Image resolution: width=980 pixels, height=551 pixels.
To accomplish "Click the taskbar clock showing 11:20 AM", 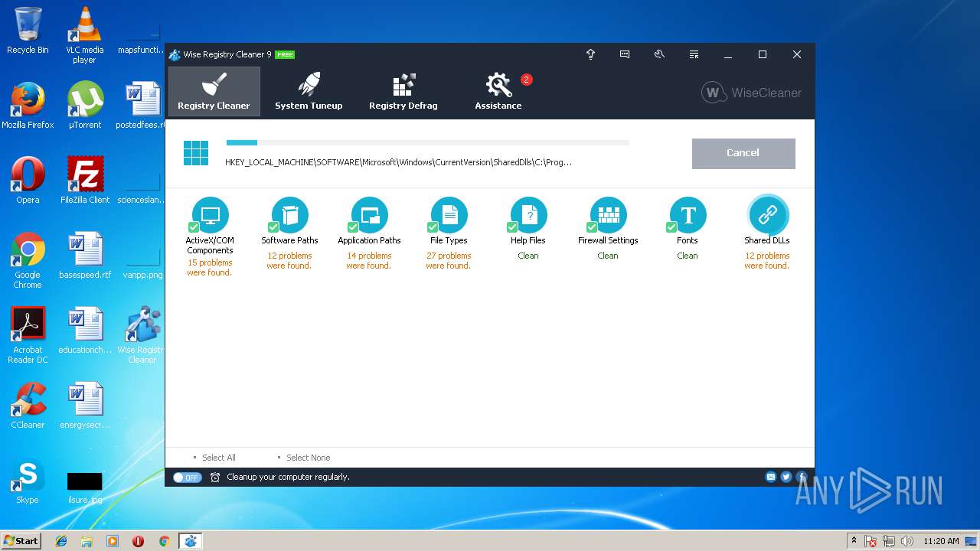I will coord(941,541).
